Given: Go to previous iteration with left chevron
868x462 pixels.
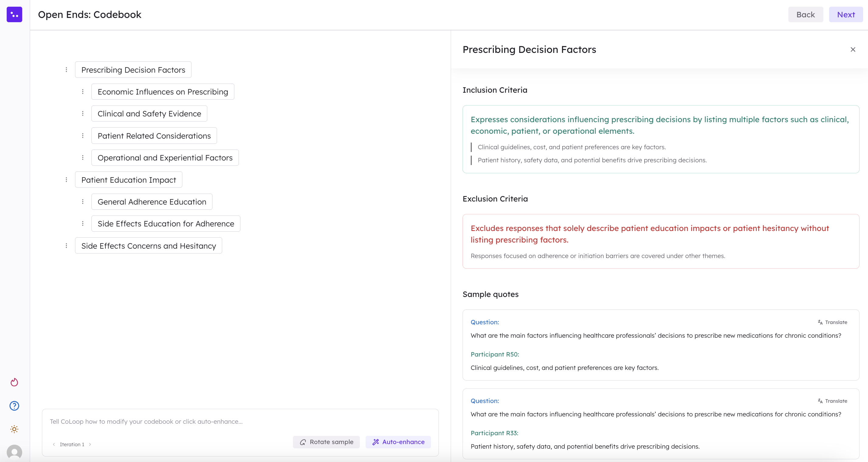Looking at the screenshot, I should pos(54,444).
